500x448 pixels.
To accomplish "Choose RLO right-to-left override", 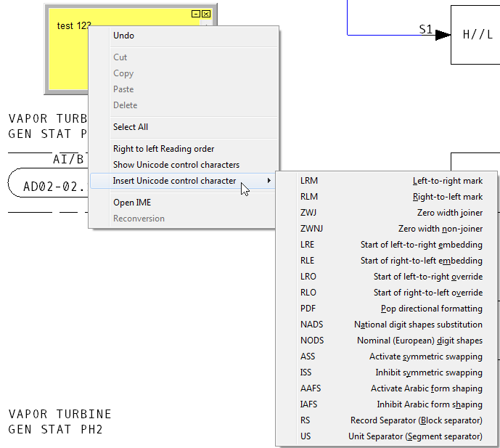I will [387, 293].
